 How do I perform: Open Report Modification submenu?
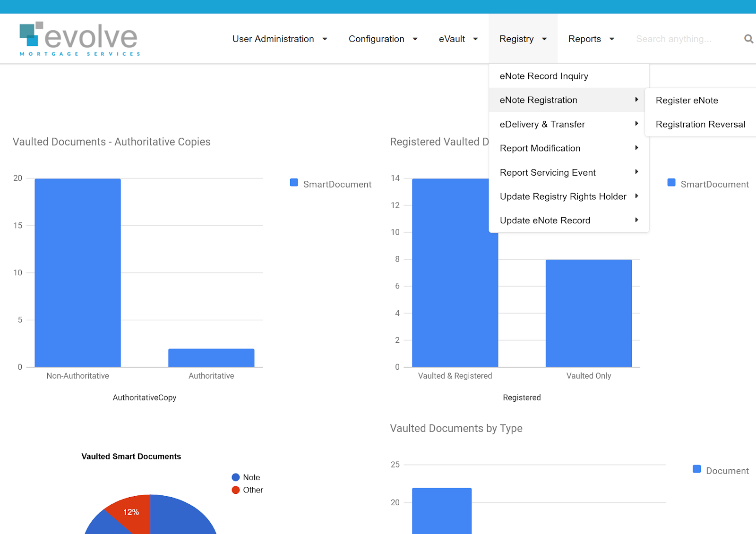point(569,148)
